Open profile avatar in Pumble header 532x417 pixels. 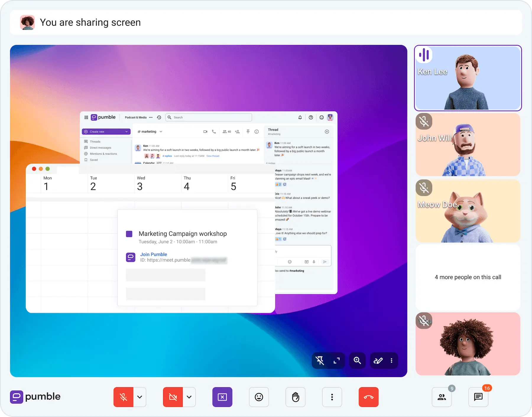pyautogui.click(x=330, y=117)
